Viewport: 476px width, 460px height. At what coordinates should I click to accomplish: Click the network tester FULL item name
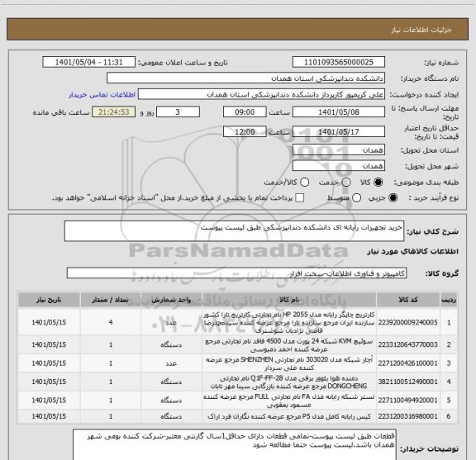pos(289,401)
